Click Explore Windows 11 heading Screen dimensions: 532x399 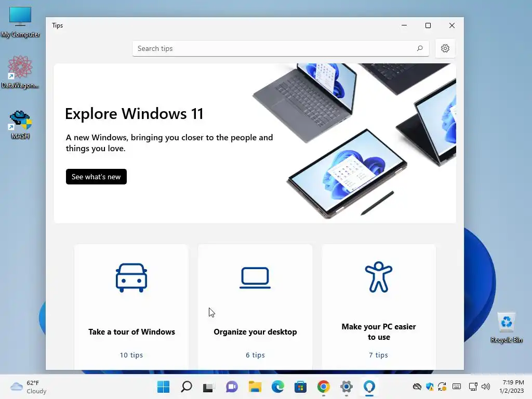(134, 114)
